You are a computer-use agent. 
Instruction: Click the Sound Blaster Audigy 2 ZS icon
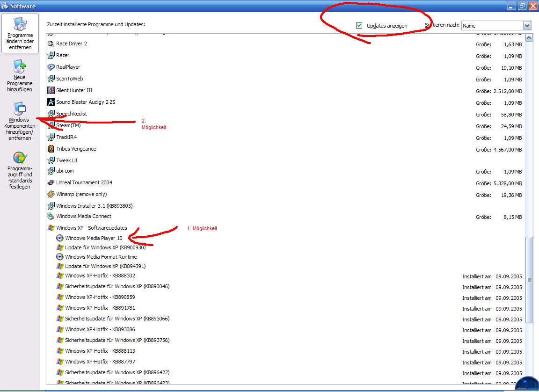pos(51,102)
